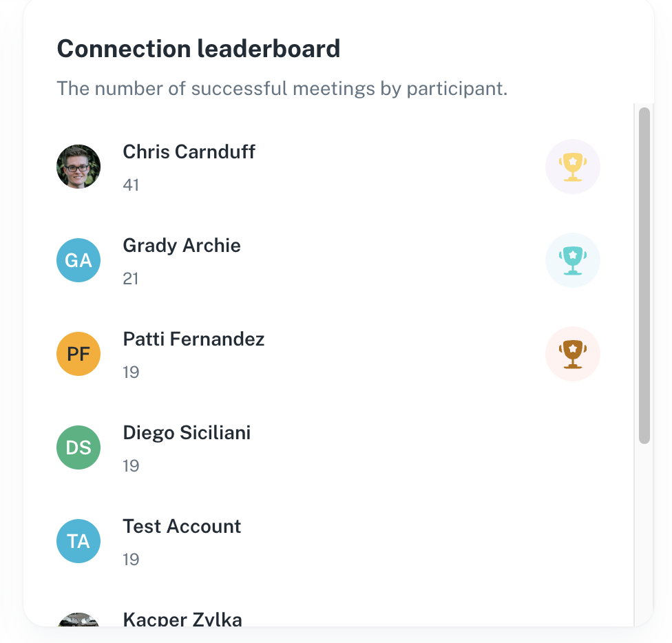This screenshot has width=672, height=643.
Task: Click Kacper Zylka's partially visible avatar
Action: pyautogui.click(x=78, y=620)
